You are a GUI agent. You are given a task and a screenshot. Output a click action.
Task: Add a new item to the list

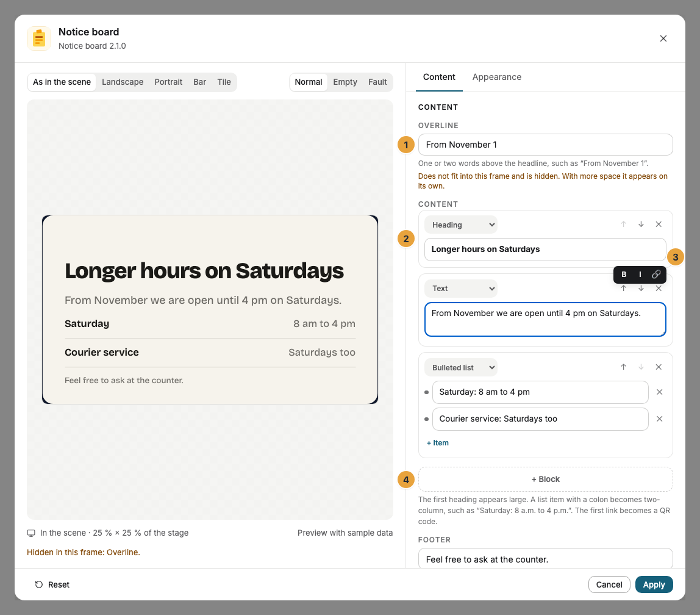tap(438, 443)
